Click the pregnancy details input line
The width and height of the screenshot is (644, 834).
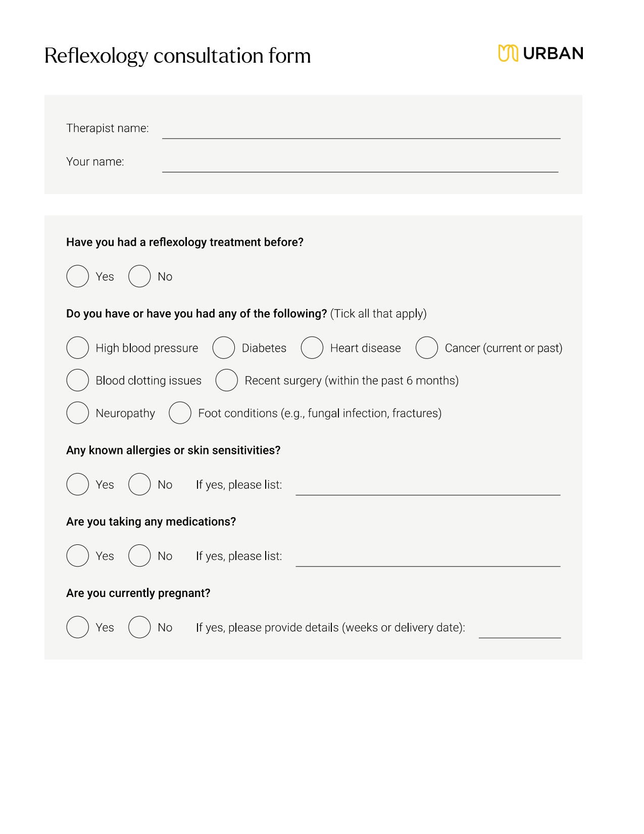519,631
